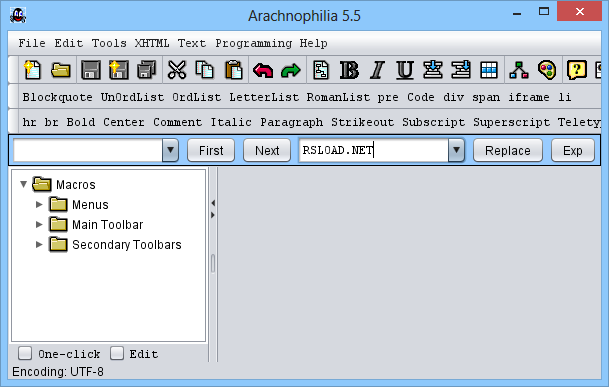Click the yellow question mark help icon
This screenshot has height=387, width=609.
577,70
